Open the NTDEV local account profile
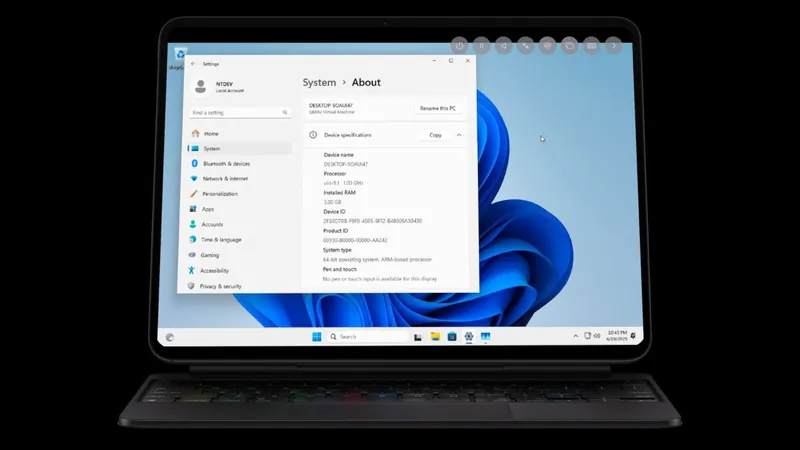This screenshot has height=450, width=800. click(x=218, y=86)
